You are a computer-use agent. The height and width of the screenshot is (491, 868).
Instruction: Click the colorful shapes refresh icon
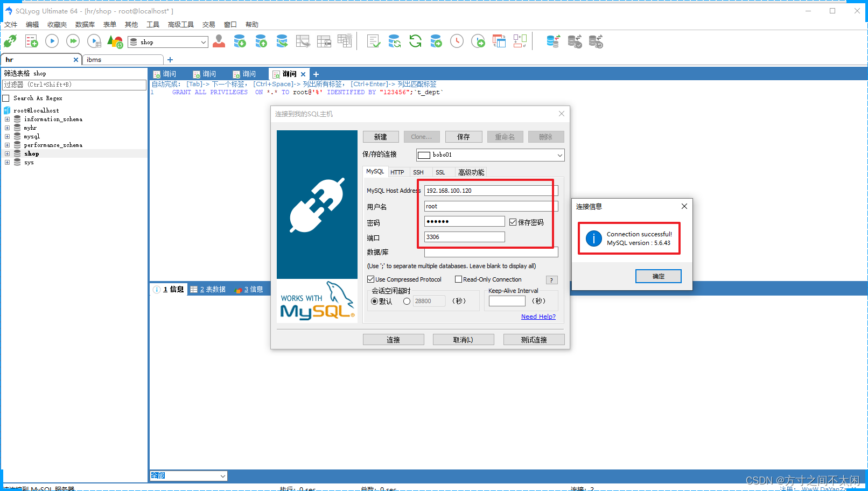[x=115, y=41]
